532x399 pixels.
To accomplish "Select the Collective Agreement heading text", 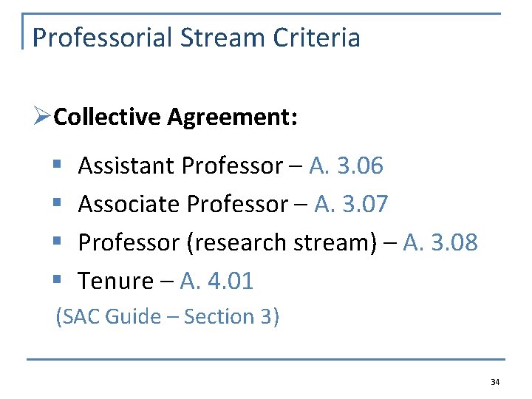I will 175,117.
